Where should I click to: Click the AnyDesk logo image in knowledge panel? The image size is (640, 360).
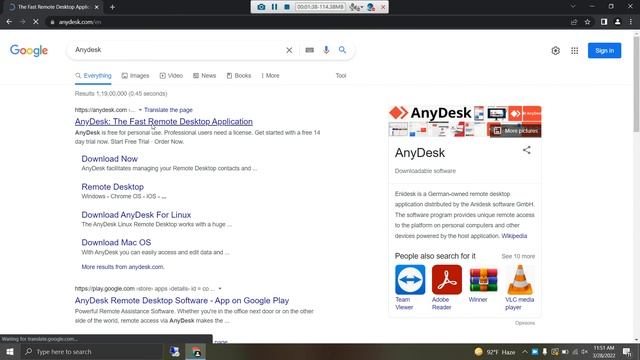[430, 113]
